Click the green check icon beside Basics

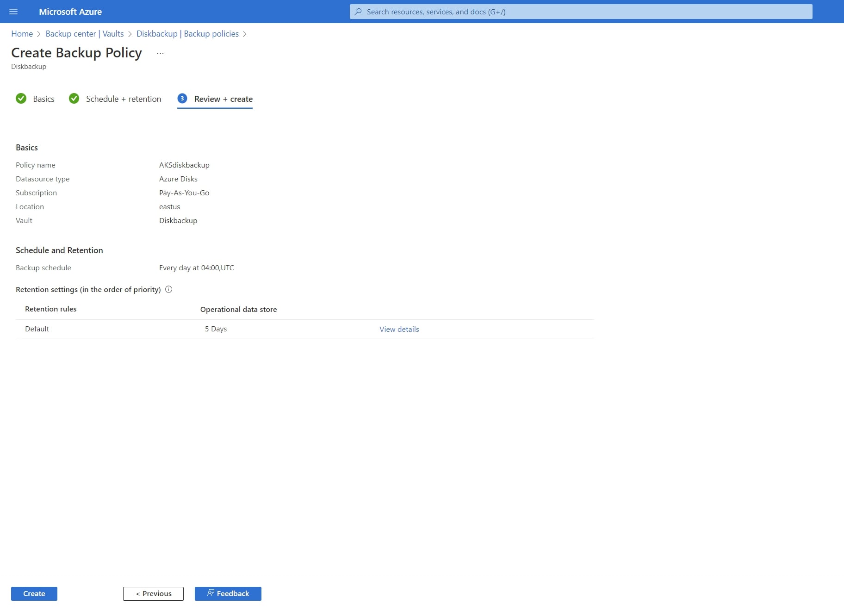(21, 99)
